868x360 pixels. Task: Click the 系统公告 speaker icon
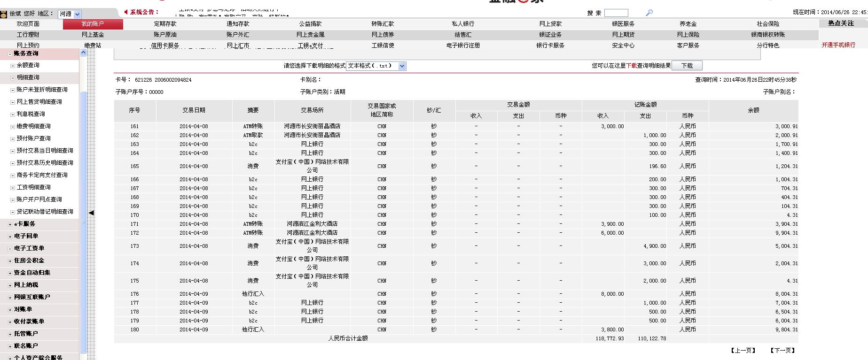[x=126, y=12]
